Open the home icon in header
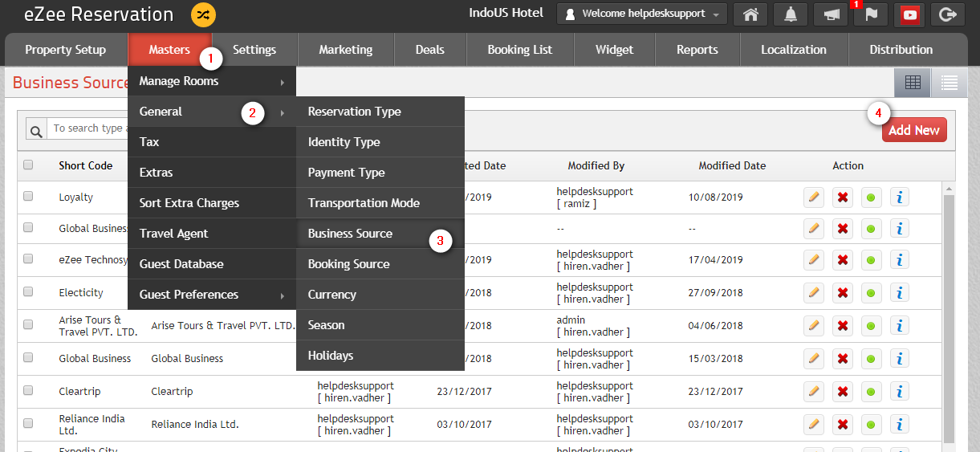 (750, 14)
